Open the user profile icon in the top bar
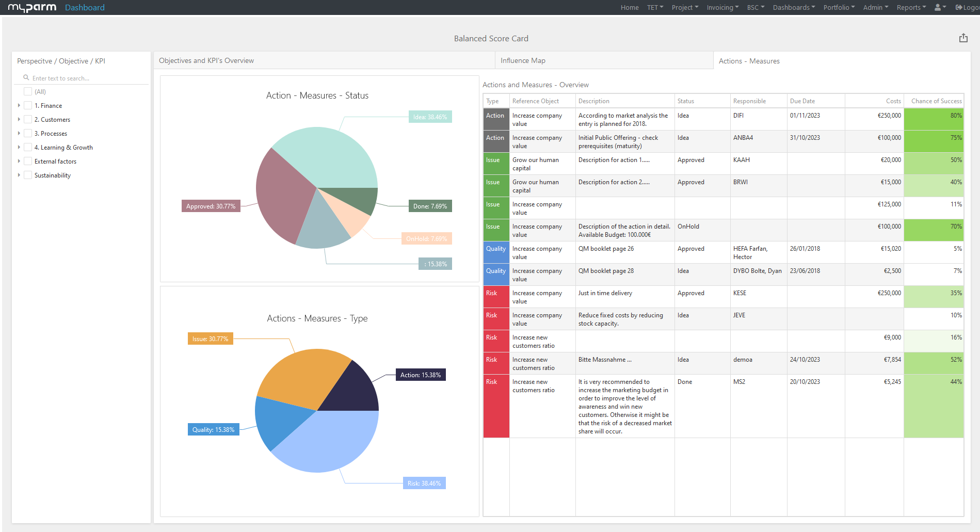The width and height of the screenshot is (980, 532). pos(939,7)
